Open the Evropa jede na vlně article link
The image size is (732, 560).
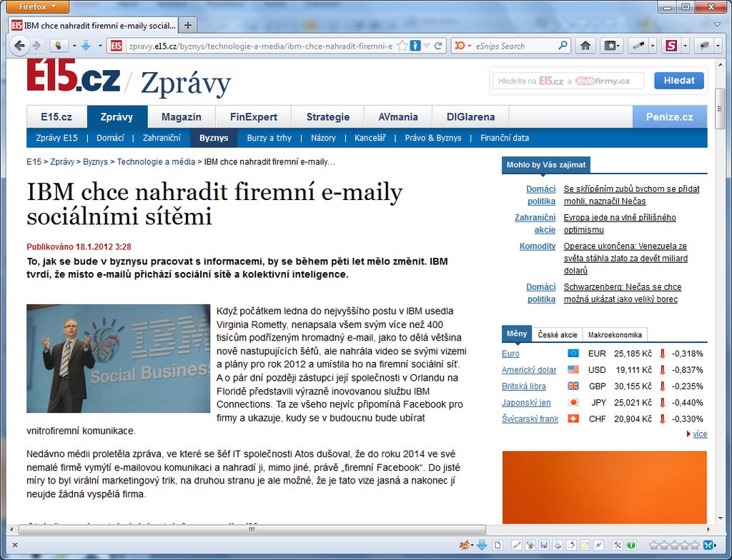point(620,224)
